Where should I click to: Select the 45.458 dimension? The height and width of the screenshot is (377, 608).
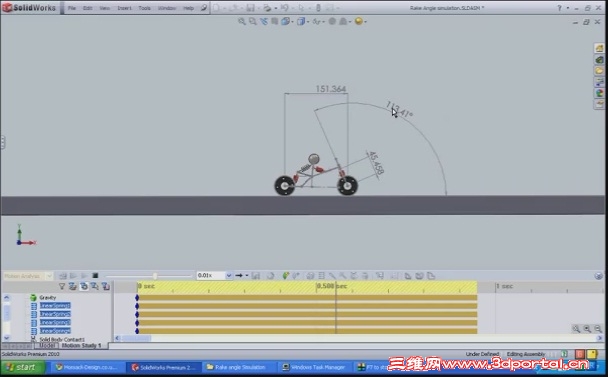coord(376,163)
